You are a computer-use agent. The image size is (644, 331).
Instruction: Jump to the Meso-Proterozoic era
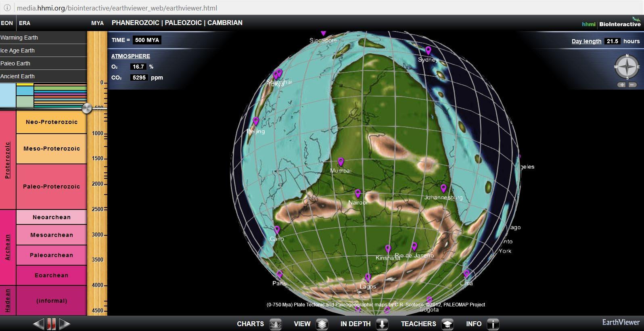[x=52, y=149]
